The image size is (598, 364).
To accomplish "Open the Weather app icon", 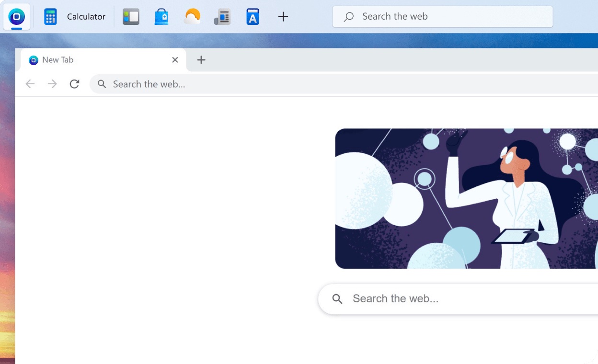I will click(x=192, y=16).
